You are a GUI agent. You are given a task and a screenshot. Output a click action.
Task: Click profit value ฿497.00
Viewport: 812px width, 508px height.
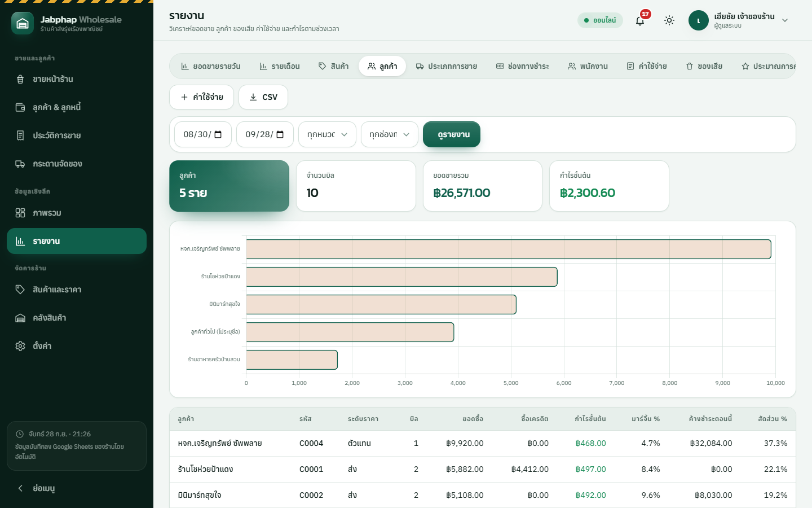tap(590, 469)
